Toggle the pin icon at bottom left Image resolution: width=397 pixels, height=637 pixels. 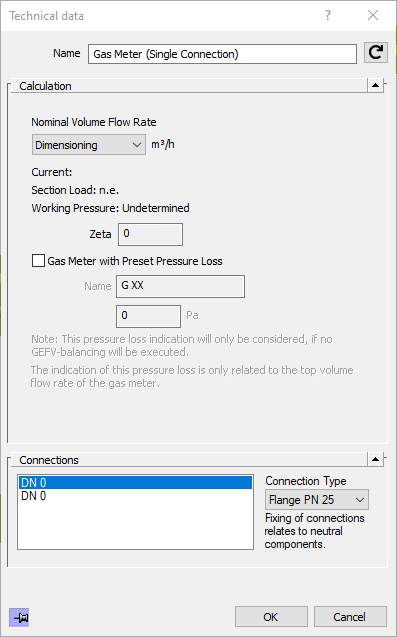coord(19,618)
